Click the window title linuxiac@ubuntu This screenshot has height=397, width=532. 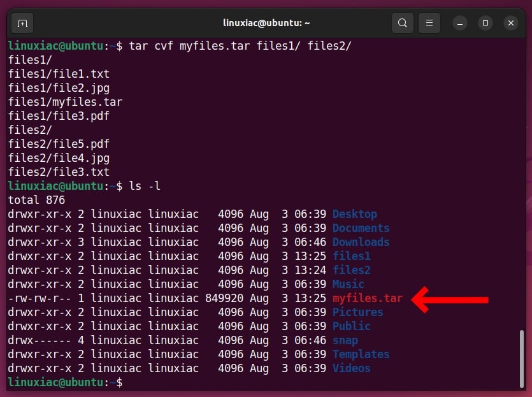click(x=266, y=23)
